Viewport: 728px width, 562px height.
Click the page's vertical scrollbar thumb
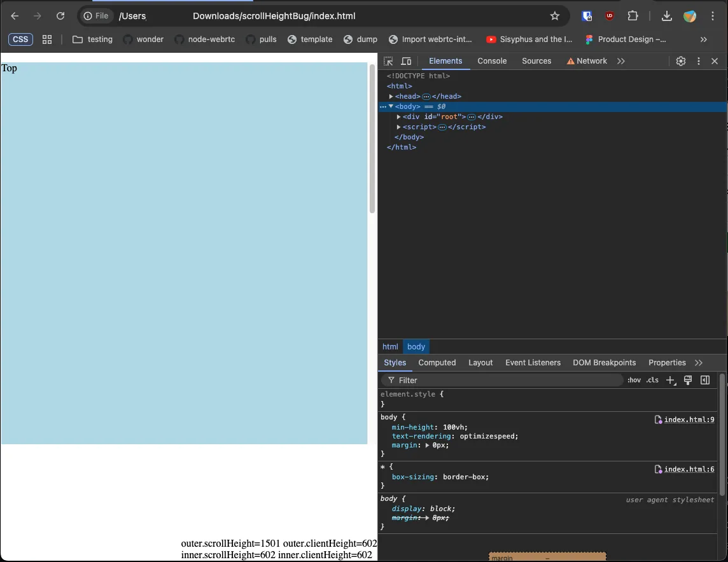point(372,138)
